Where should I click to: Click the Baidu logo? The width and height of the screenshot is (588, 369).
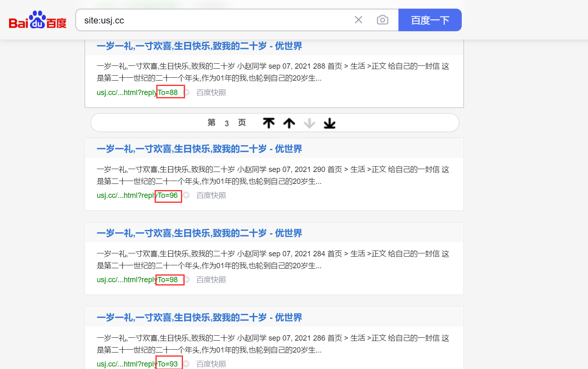(x=37, y=19)
